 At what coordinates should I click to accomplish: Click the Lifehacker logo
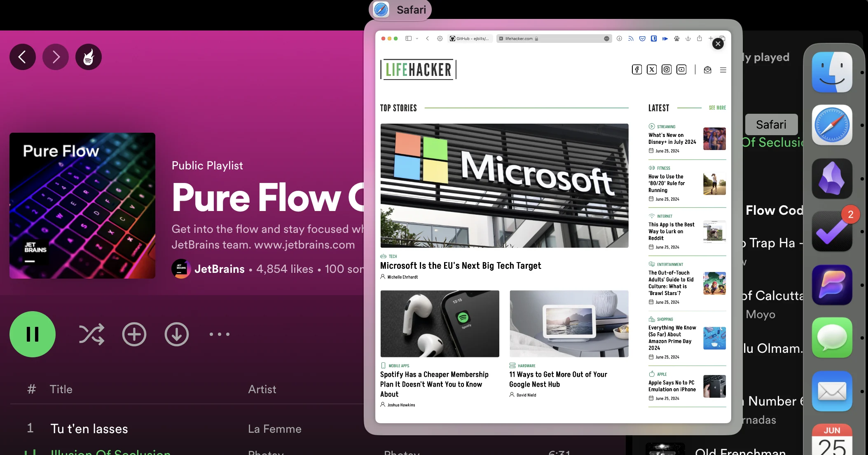(418, 69)
